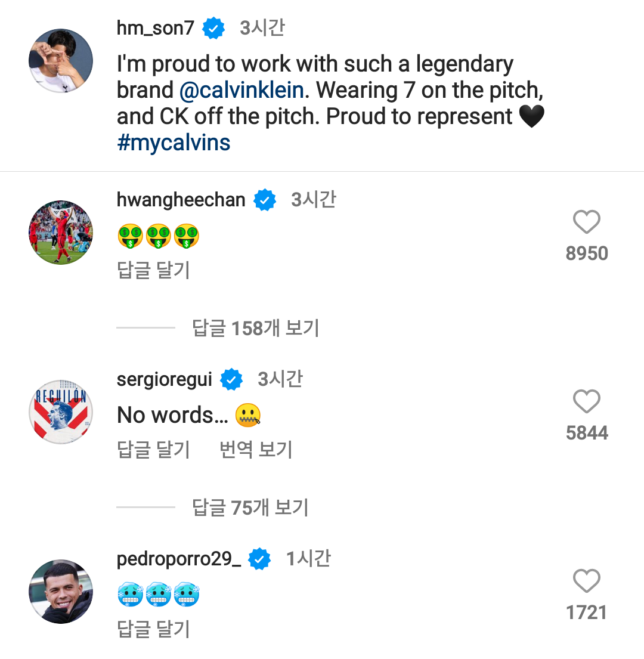This screenshot has width=644, height=659.
Task: Click sergioregui's verified checkmark badge
Action: tap(231, 379)
